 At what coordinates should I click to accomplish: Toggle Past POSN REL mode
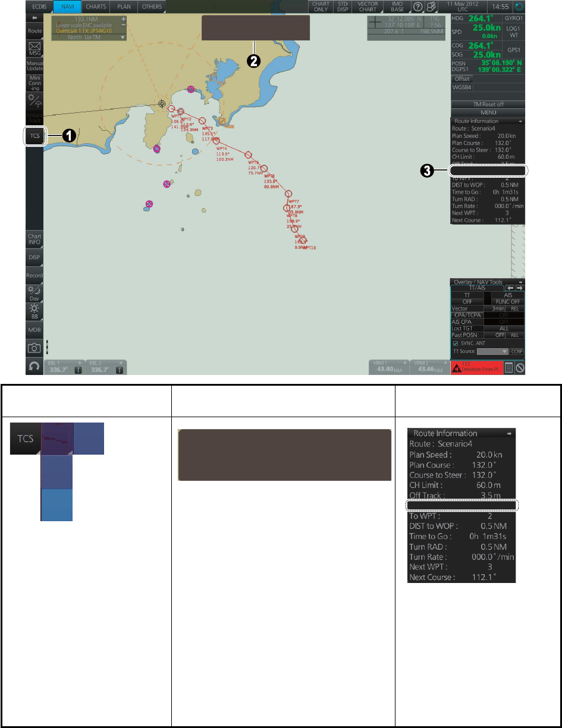click(x=515, y=335)
